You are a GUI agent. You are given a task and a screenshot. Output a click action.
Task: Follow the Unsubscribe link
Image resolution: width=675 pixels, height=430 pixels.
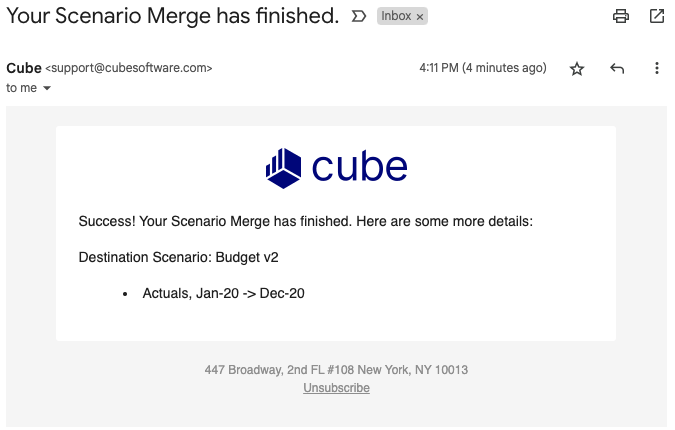(336, 388)
